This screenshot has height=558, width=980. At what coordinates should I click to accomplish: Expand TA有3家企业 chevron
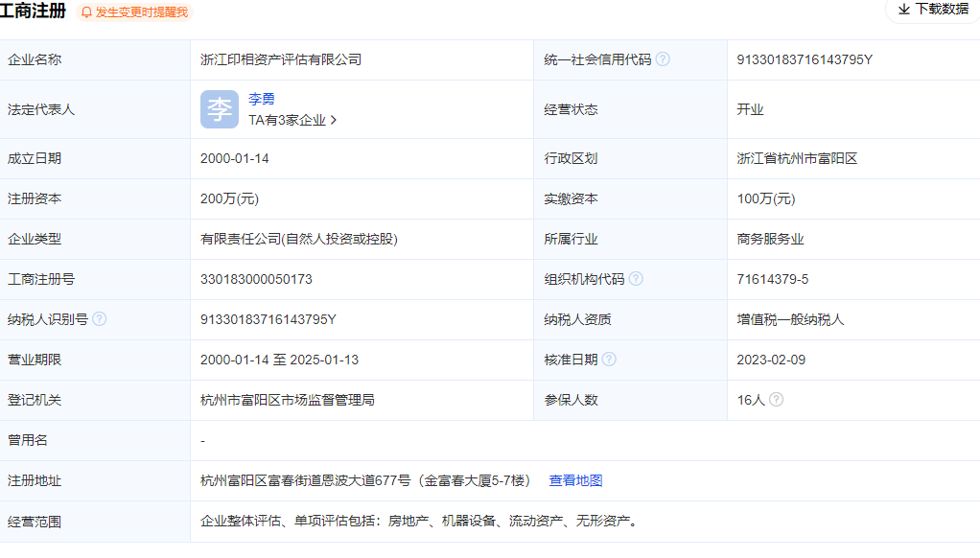point(333,120)
